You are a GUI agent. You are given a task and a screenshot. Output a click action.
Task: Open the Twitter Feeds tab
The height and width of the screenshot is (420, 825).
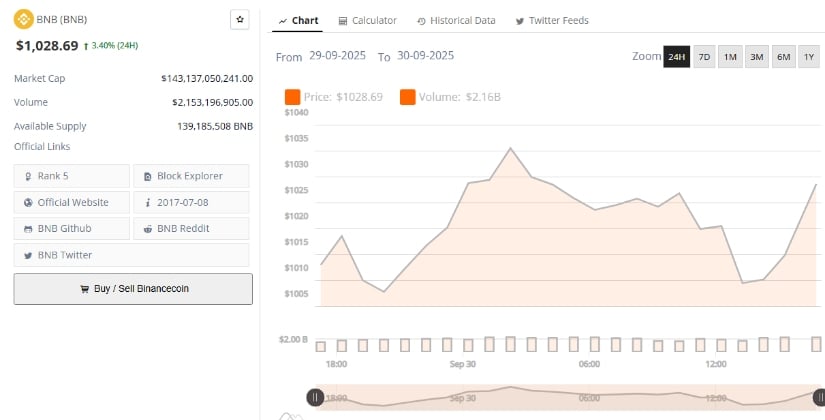point(551,20)
